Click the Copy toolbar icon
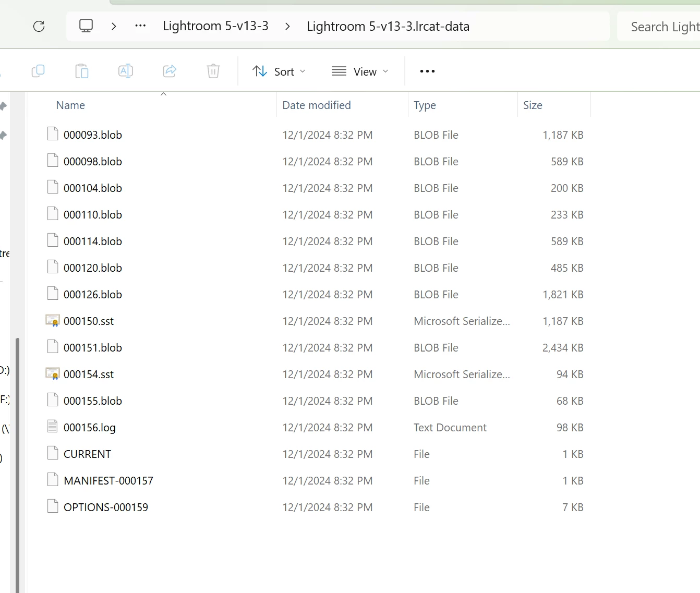Screen dimensions: 700x593 pos(38,71)
